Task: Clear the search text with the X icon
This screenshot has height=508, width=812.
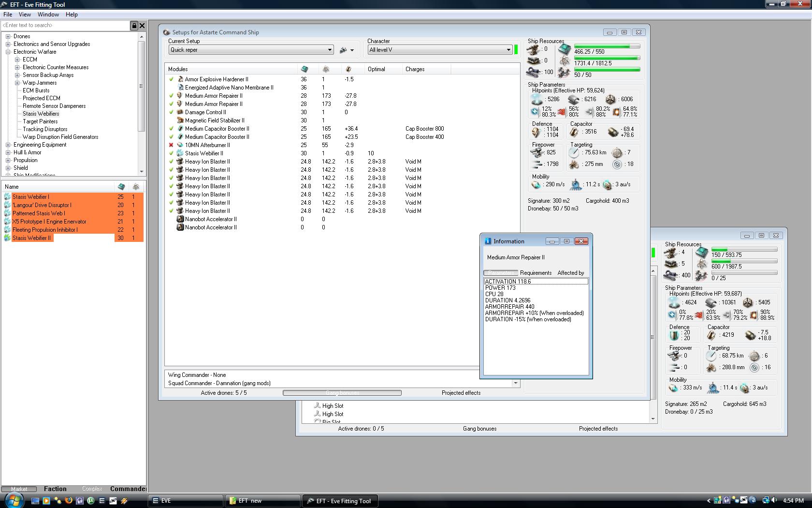Action: (x=142, y=26)
